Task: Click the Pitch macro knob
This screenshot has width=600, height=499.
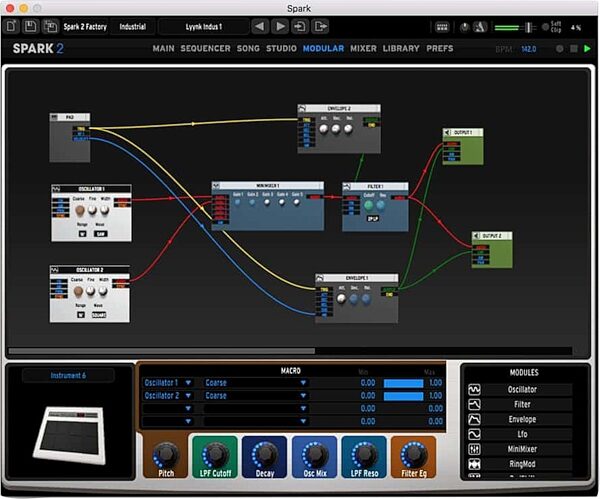Action: click(166, 453)
